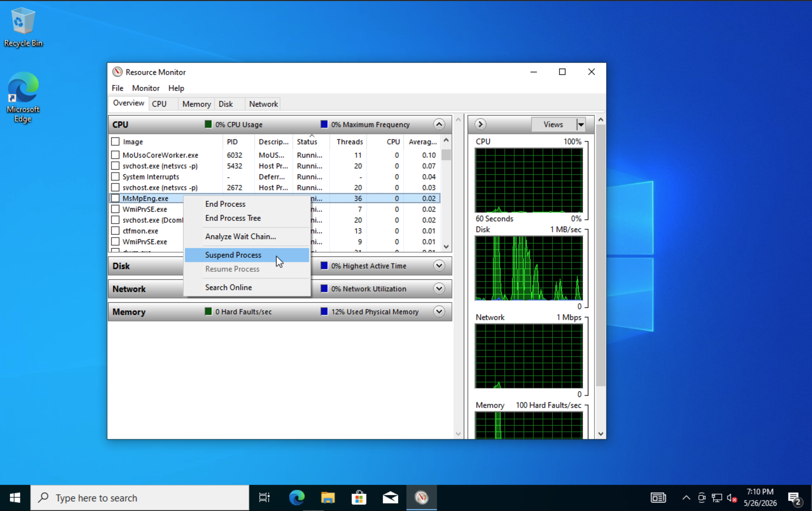Sort by the Threads column header
Image resolution: width=812 pixels, height=511 pixels.
click(x=348, y=142)
